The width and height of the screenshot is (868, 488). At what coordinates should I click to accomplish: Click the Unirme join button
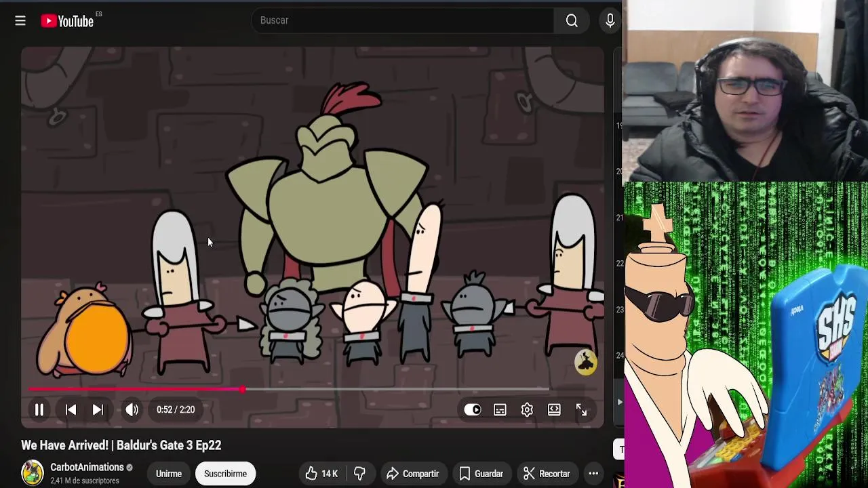coord(169,474)
